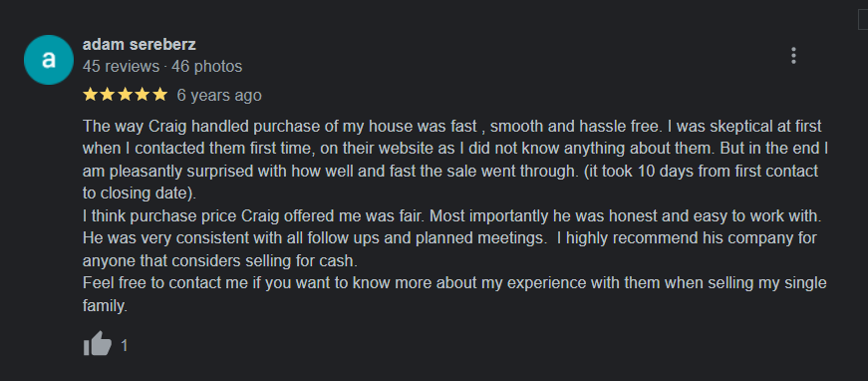Click the fifth rating star
This screenshot has height=381, width=868.
tap(160, 95)
